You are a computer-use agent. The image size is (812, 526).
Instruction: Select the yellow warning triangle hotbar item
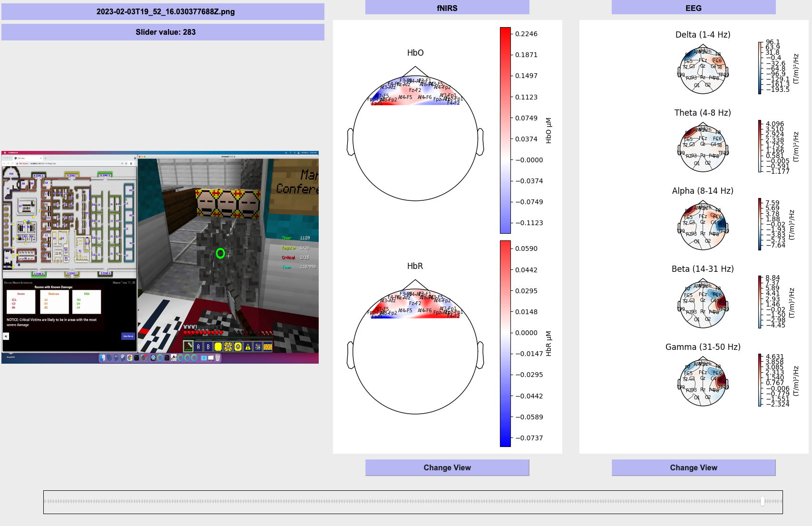[x=248, y=347]
